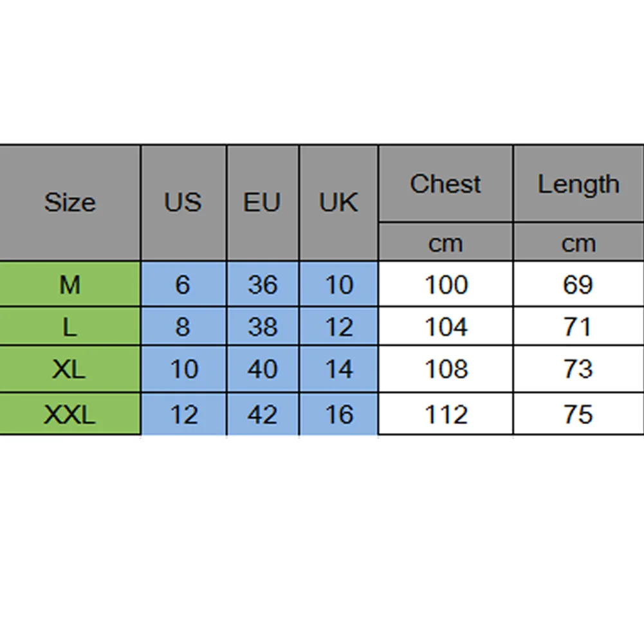The image size is (644, 644).
Task: Click the Chest header cell
Action: [x=445, y=184]
